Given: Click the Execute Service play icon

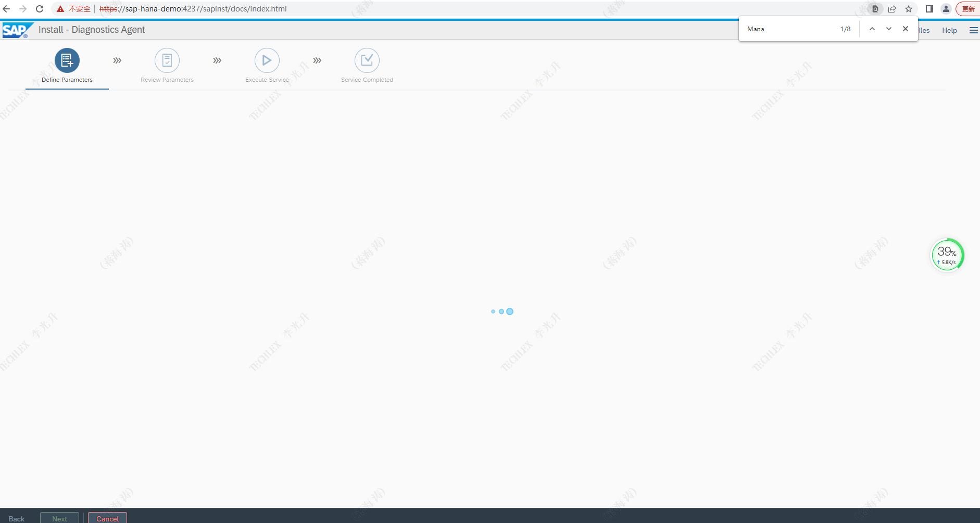Looking at the screenshot, I should point(267,61).
